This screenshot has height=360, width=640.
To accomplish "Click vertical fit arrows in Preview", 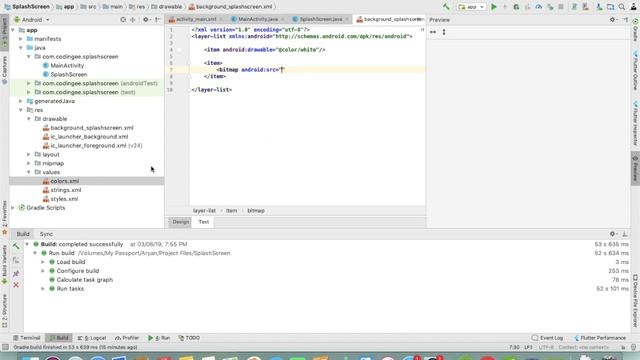I will tap(444, 32).
